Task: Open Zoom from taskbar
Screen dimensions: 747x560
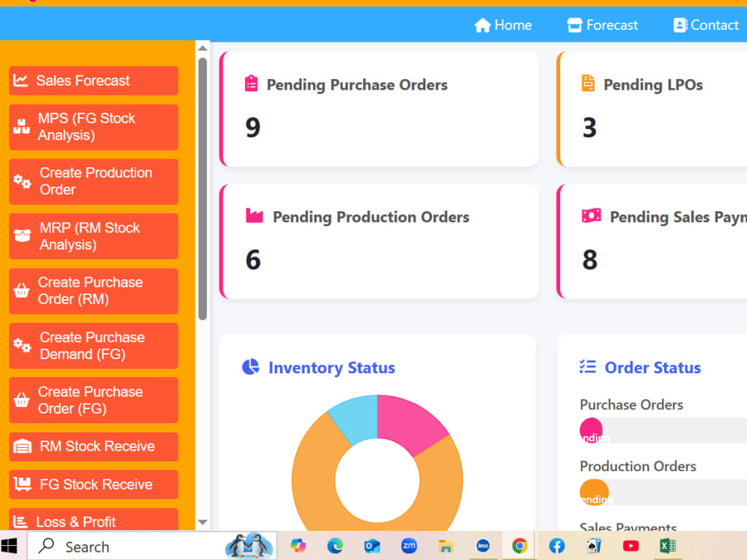Action: pos(409,546)
